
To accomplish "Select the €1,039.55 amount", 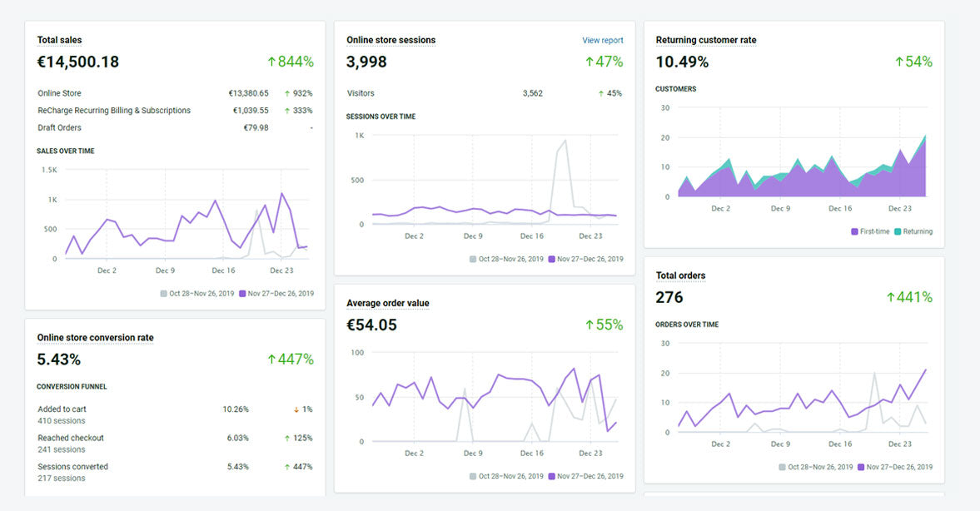I will (251, 111).
